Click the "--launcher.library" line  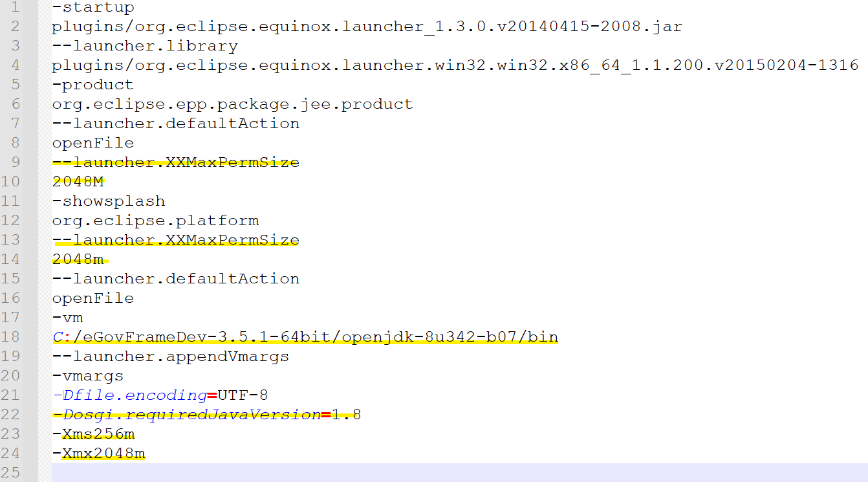click(145, 46)
